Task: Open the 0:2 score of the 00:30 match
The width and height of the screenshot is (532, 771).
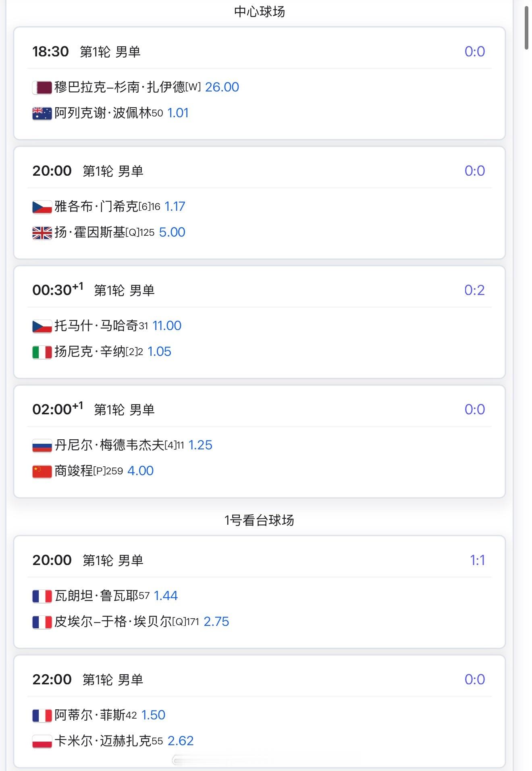Action: coord(474,290)
